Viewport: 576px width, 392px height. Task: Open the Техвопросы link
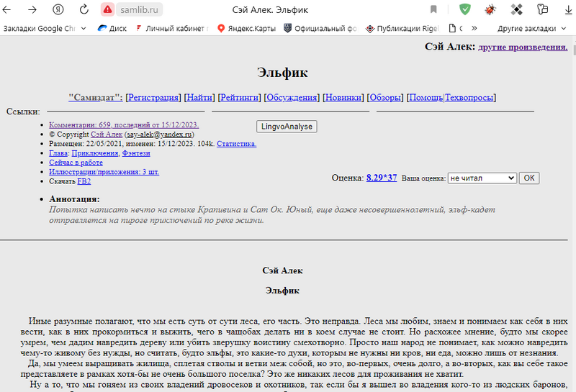pyautogui.click(x=469, y=98)
